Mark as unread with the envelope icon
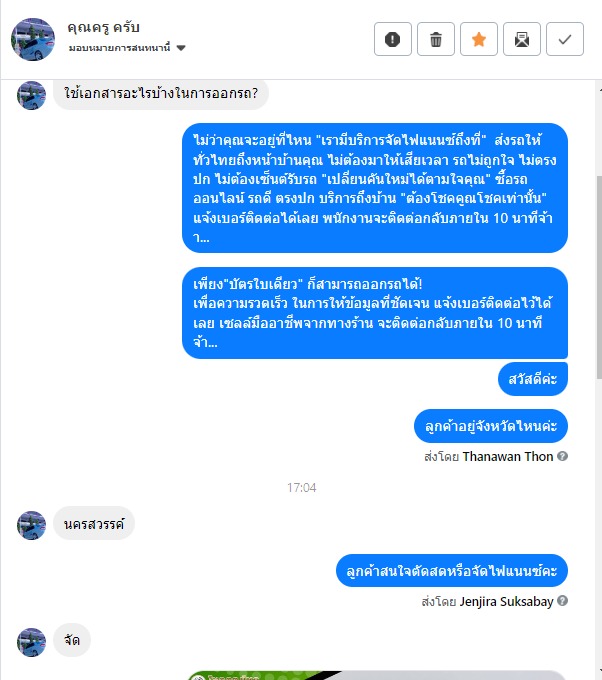 (521, 39)
